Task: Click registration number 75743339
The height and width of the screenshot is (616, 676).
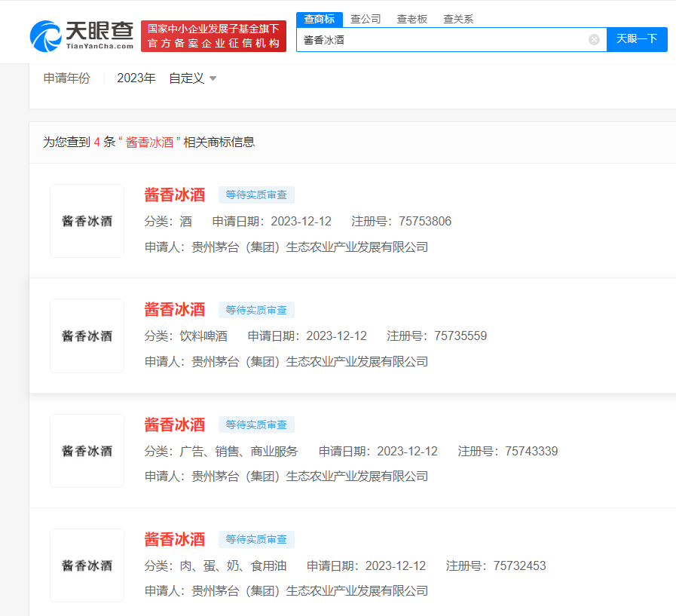Action: pyautogui.click(x=531, y=451)
